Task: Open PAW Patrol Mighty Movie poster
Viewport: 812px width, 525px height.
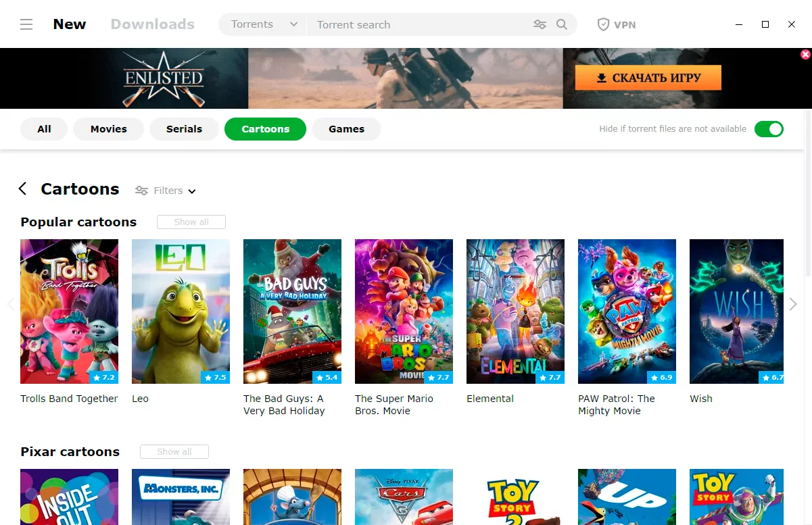Action: 627,311
